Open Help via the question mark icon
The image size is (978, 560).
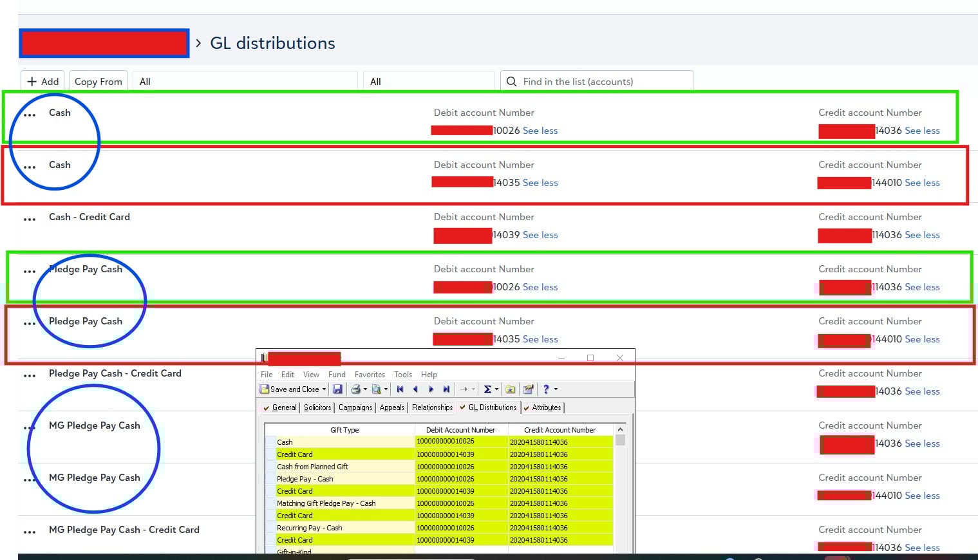click(x=546, y=389)
